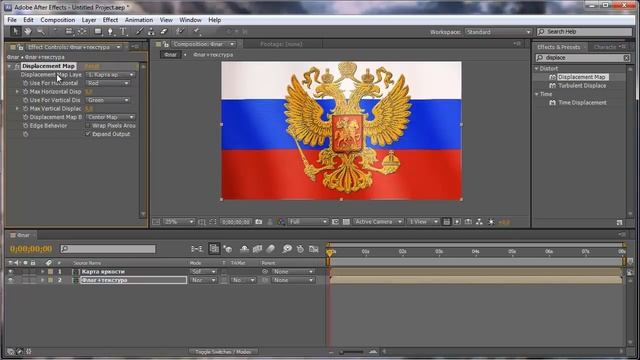Open Center Map behavior dropdown
Image resolution: width=640 pixels, height=360 pixels.
click(110, 117)
